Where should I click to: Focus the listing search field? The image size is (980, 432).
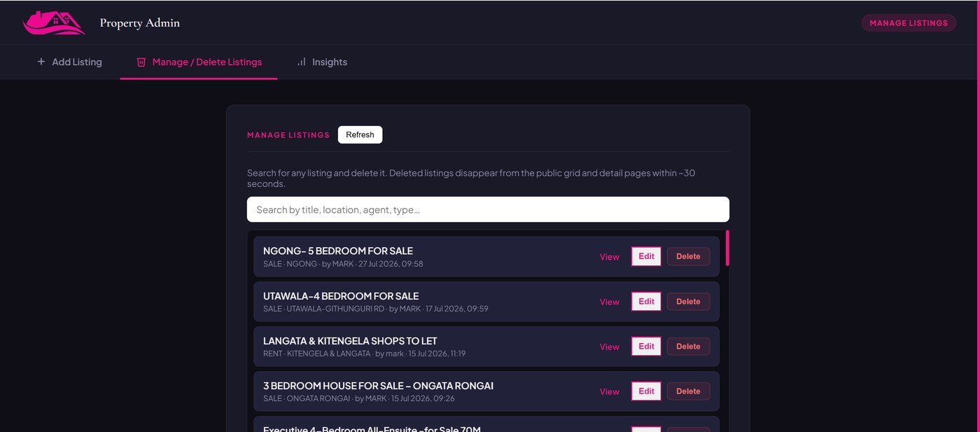pos(488,209)
